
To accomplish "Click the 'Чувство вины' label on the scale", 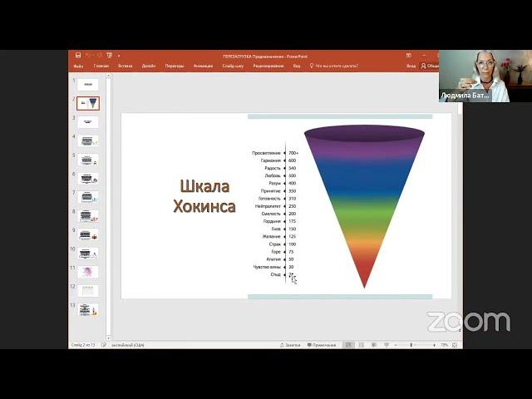I will [267, 267].
